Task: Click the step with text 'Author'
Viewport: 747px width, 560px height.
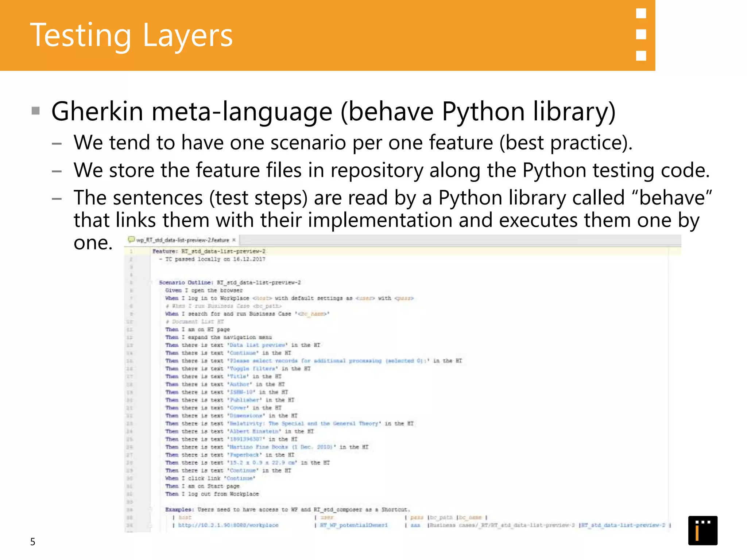Action: [225, 385]
